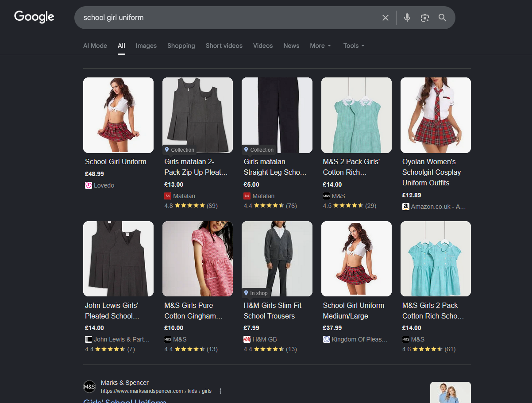The height and width of the screenshot is (403, 532).
Task: Click the £37.99 price text
Action: click(332, 328)
